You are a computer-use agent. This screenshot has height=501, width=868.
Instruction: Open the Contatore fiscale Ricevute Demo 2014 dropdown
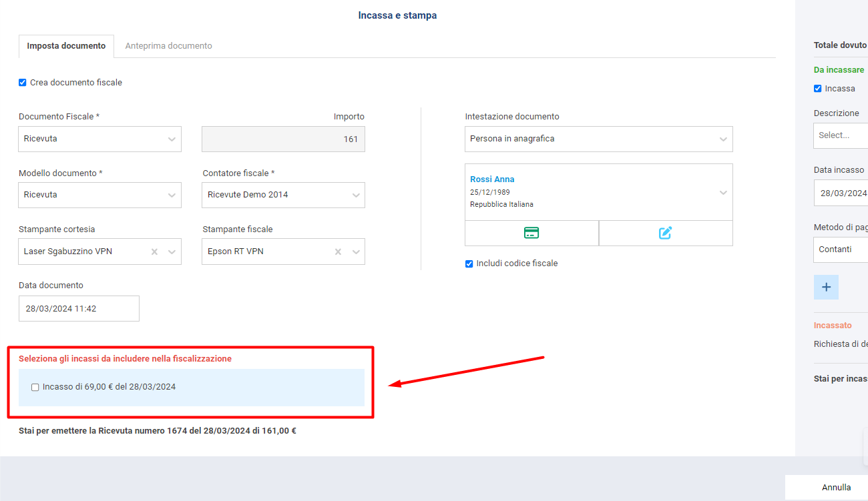pos(283,195)
